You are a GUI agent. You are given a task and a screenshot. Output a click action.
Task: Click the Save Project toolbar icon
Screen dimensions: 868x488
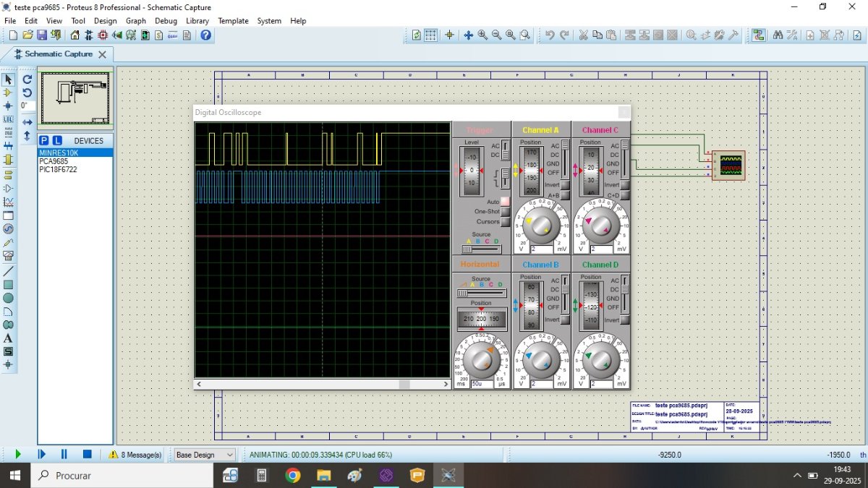point(42,35)
